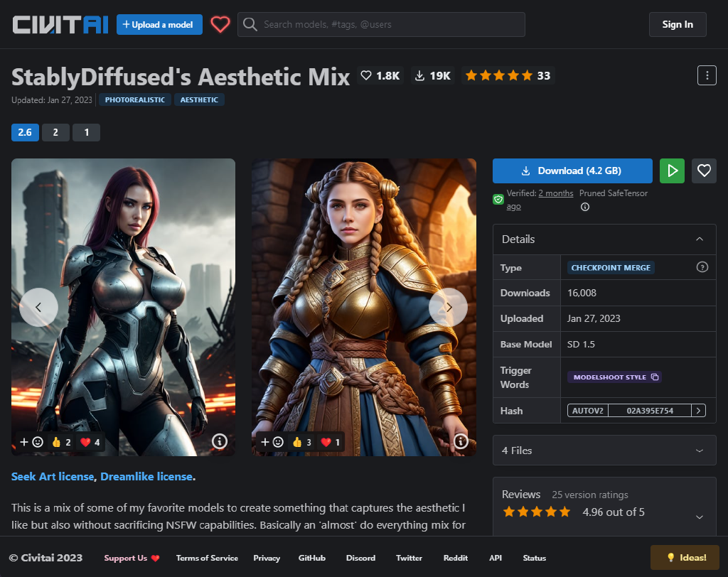Switch to version 2 tab
Viewport: 728px width, 577px height.
click(x=55, y=132)
